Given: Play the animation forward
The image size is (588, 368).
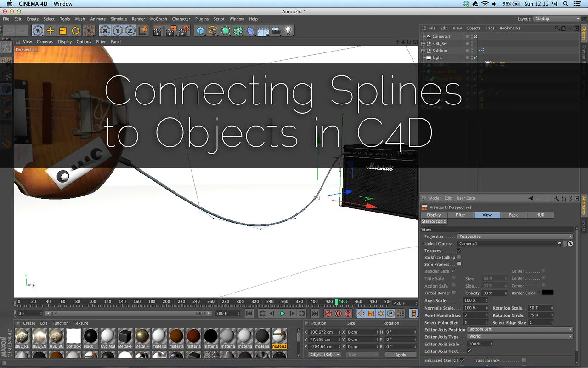Looking at the screenshot, I should [282, 313].
